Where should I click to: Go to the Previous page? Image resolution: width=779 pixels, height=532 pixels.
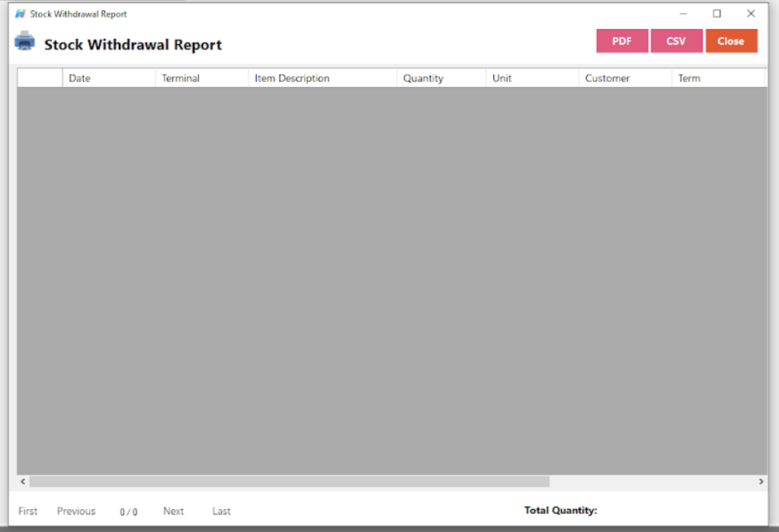[76, 511]
